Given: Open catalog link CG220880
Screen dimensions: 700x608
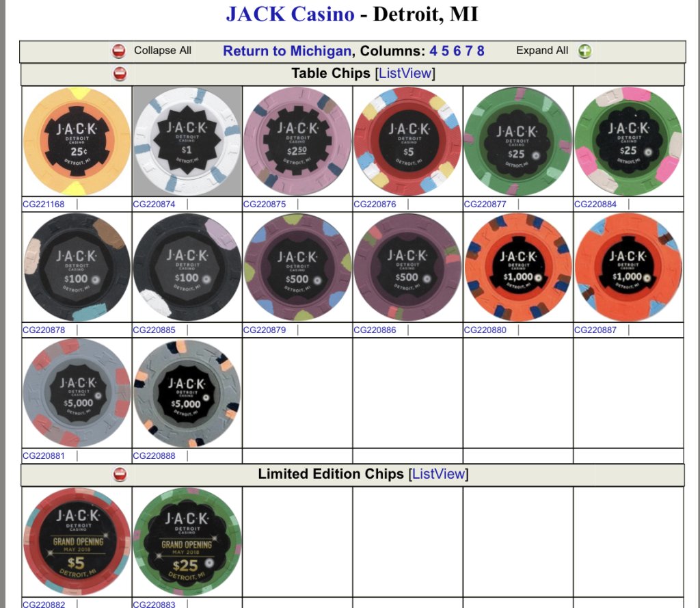Looking at the screenshot, I should tap(485, 330).
